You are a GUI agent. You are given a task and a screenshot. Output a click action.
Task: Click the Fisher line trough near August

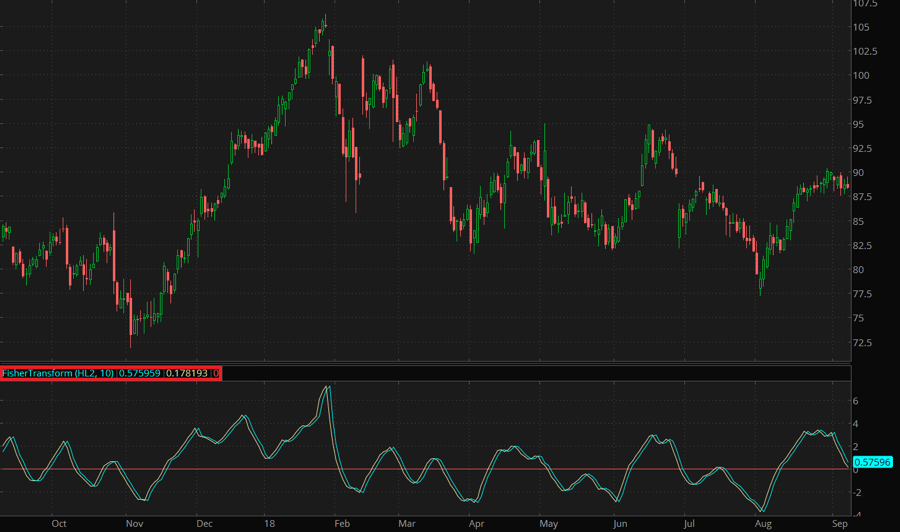click(764, 510)
